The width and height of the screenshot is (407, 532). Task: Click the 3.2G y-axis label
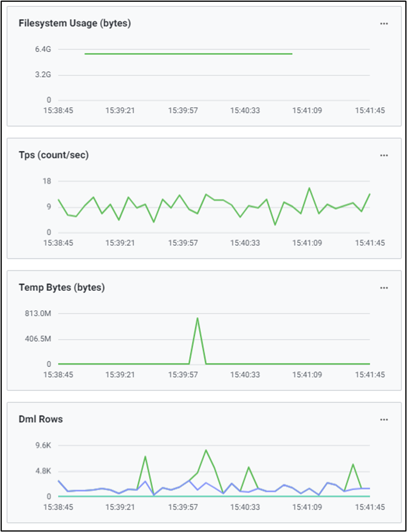[x=43, y=75]
